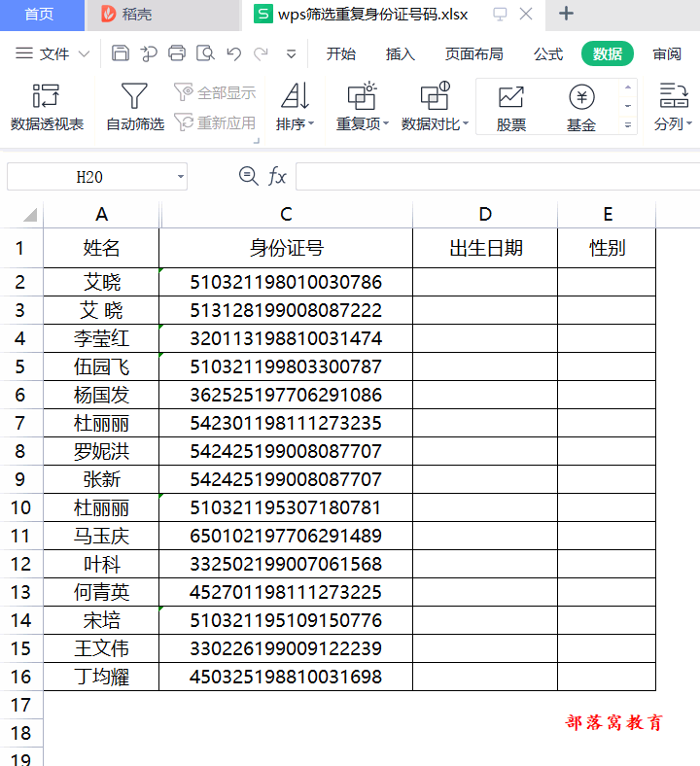Screen dimensions: 700x766
Task: Select row 17 header
Action: coord(21,705)
